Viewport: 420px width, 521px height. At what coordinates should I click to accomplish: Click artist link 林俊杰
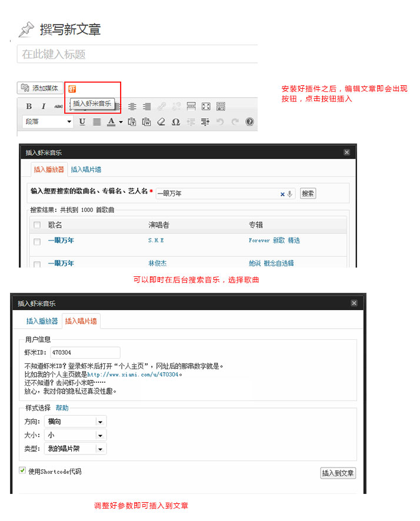click(x=157, y=263)
